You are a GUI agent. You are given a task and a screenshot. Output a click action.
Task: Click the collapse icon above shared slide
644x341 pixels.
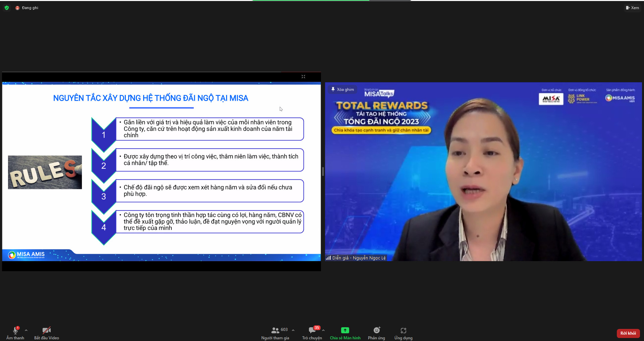pos(303,77)
